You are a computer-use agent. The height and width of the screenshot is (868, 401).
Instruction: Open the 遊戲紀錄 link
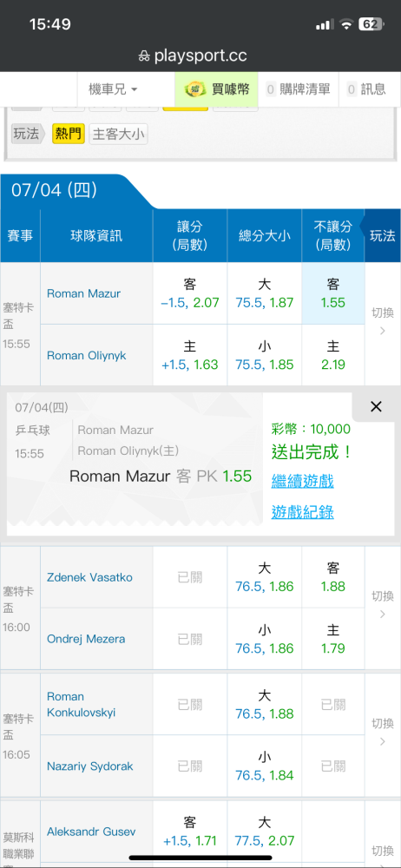pyautogui.click(x=302, y=512)
